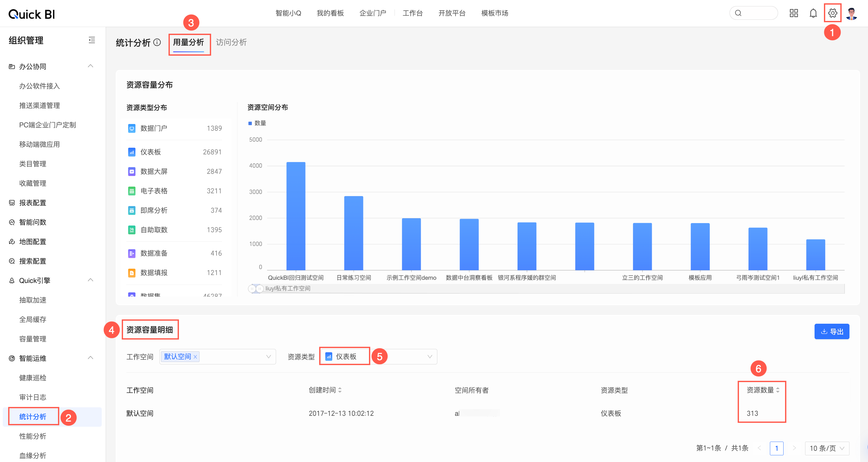The image size is (868, 462).
Task: Click the chart zoom slider left handle
Action: (252, 289)
